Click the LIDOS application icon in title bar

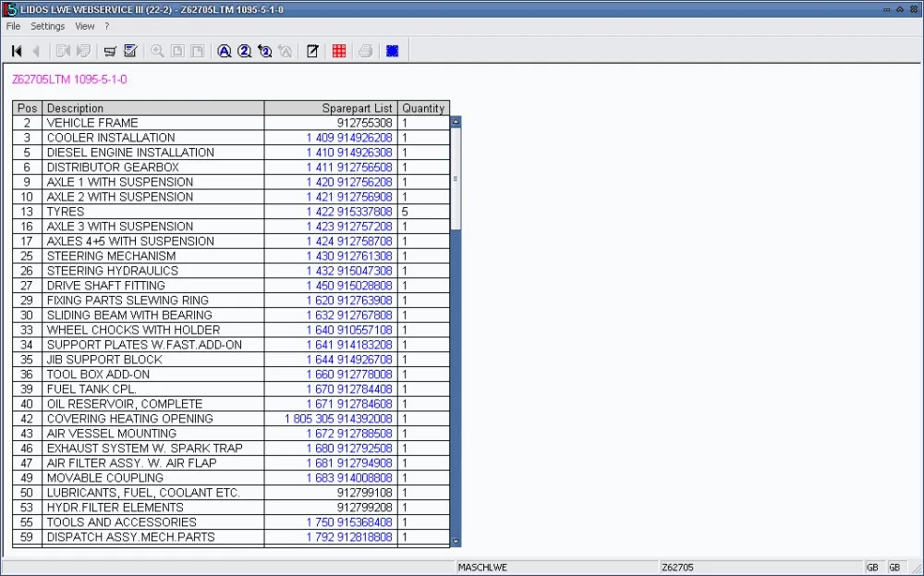[x=9, y=9]
